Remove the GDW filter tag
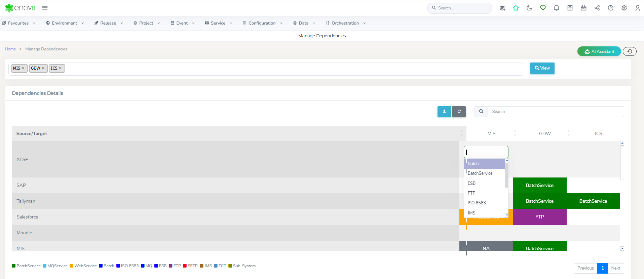 coord(43,68)
